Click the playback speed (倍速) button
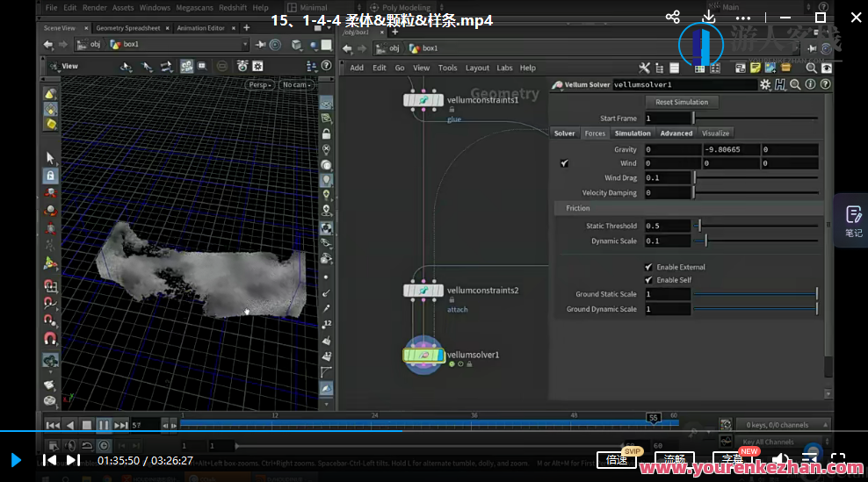Image resolution: width=868 pixels, height=482 pixels. coord(617,459)
